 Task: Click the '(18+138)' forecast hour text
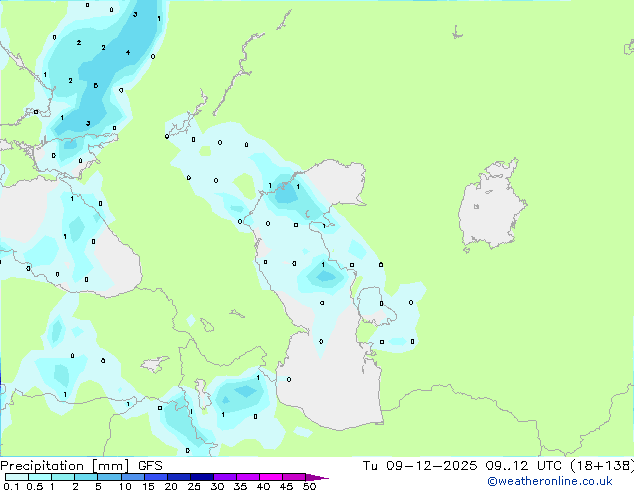(602, 466)
